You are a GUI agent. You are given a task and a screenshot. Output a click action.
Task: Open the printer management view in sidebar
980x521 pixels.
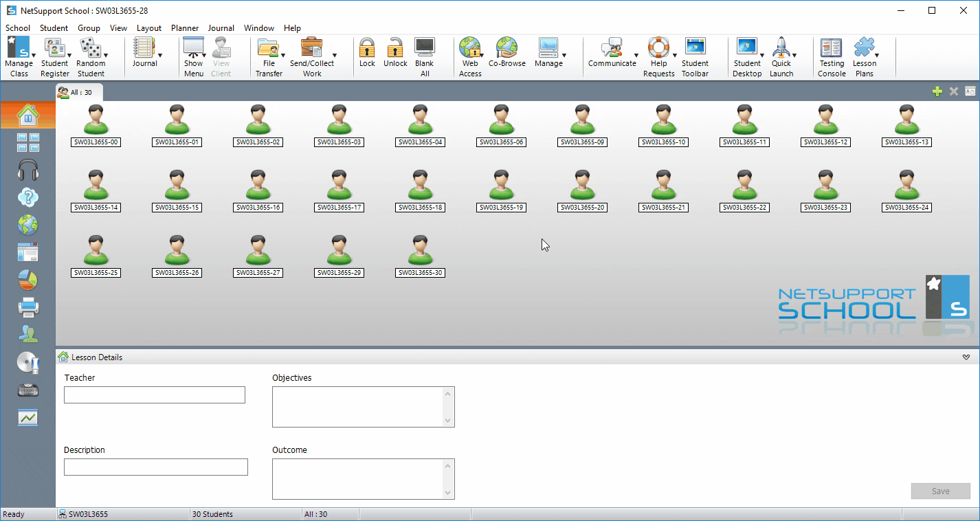pos(28,307)
